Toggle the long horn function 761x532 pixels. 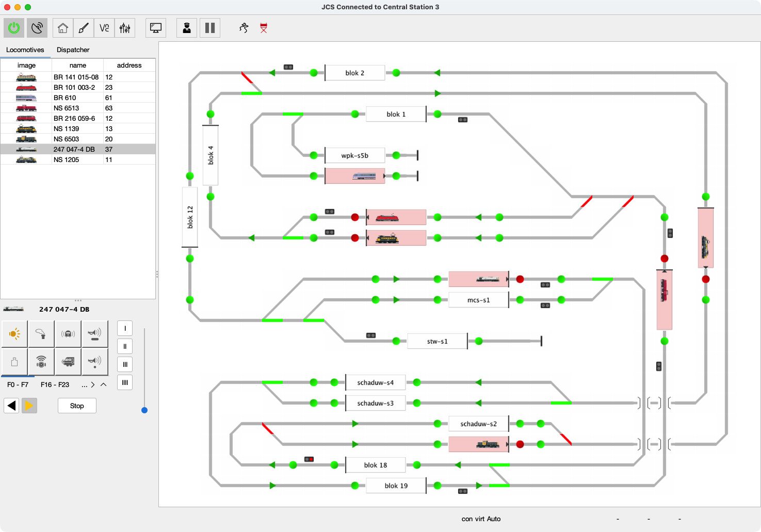pos(95,334)
